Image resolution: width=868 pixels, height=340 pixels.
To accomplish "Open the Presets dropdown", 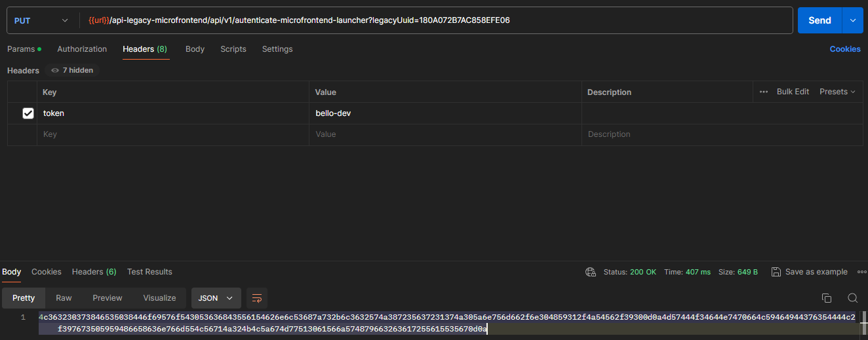I will [x=837, y=92].
